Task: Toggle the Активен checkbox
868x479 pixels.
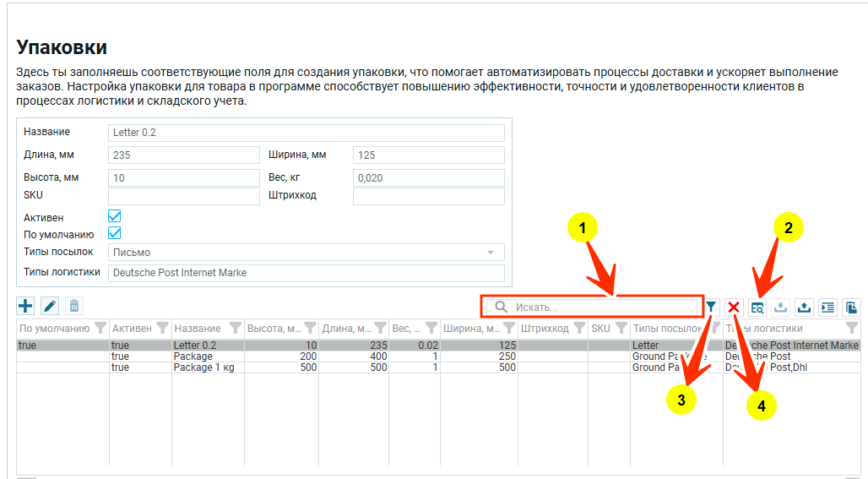Action: [x=115, y=217]
